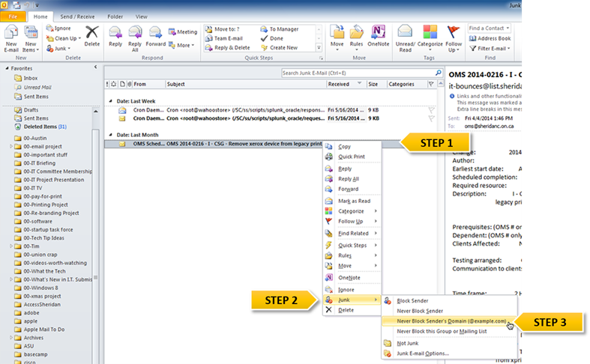This screenshot has width=590, height=364.
Task: Open the Rules ribbon dropdown
Action: click(x=356, y=39)
